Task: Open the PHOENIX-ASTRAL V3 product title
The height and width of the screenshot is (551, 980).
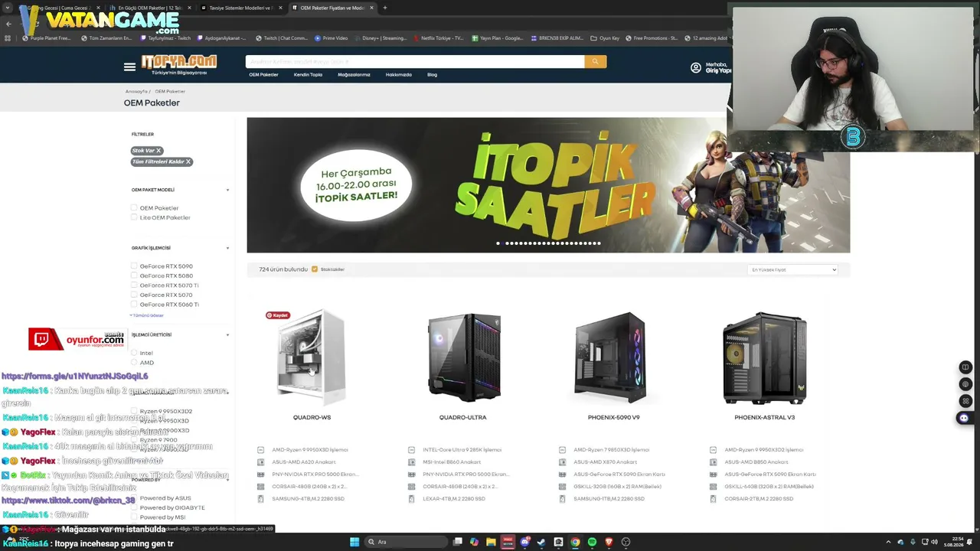Action: click(x=764, y=417)
